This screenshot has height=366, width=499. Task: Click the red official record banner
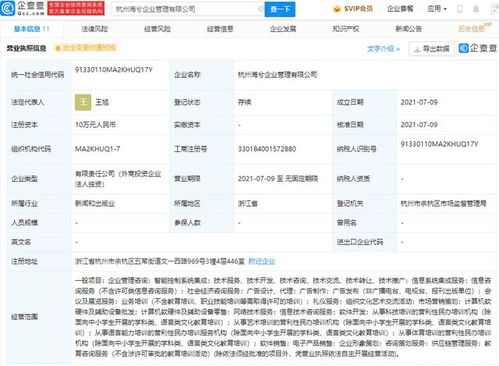(76, 8)
